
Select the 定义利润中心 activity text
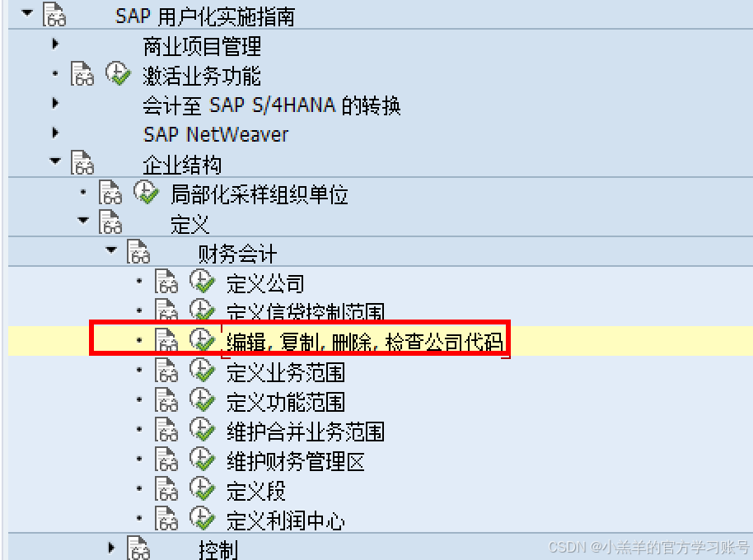click(286, 521)
